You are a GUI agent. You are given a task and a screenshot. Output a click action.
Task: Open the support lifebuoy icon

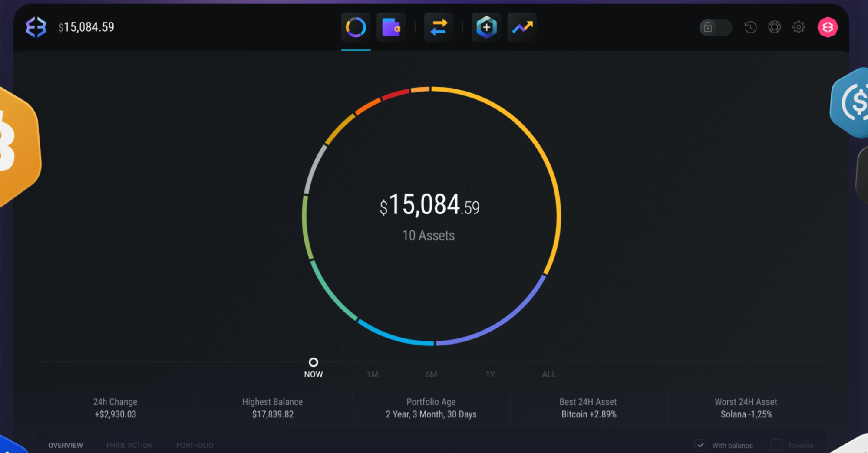774,27
